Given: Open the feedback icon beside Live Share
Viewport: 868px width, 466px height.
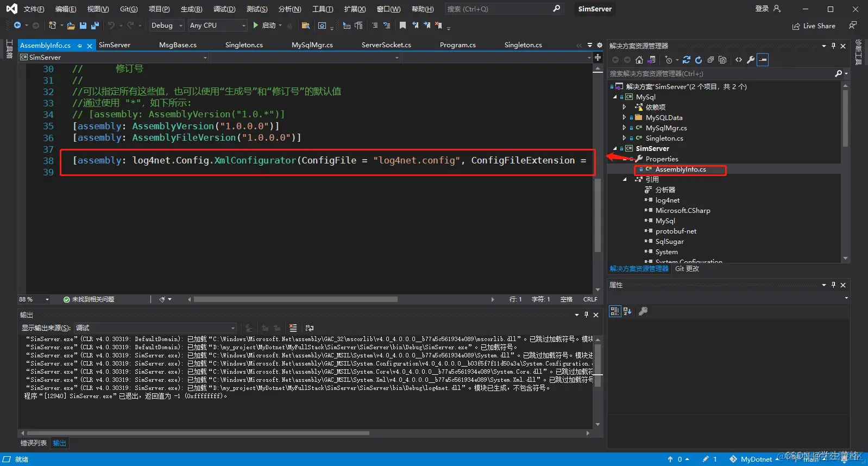Looking at the screenshot, I should (853, 26).
